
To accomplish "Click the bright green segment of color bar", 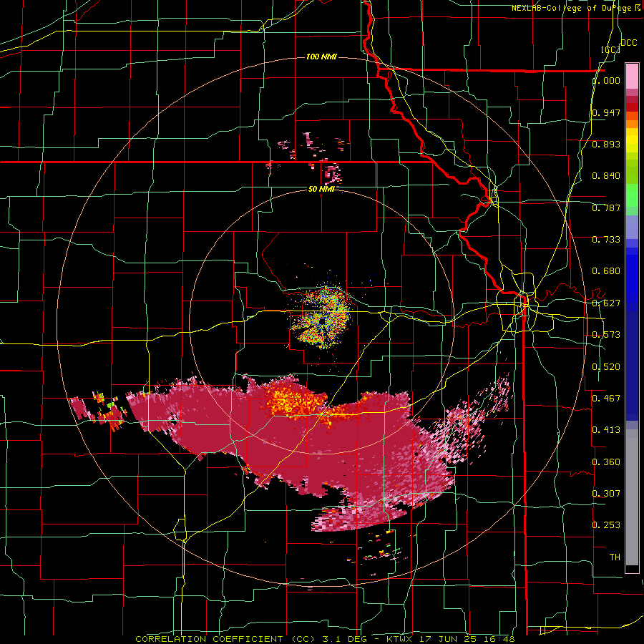I will pyautogui.click(x=632, y=195).
